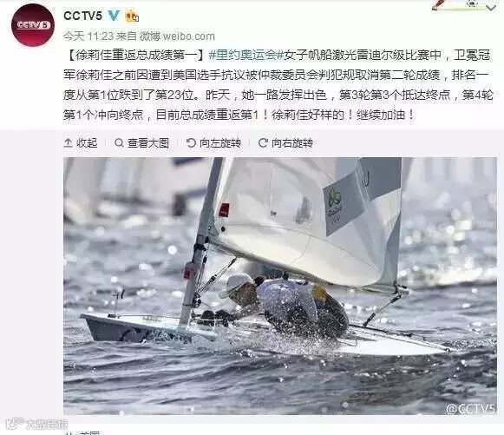The image size is (504, 435).
Task: Rotate the photo left with 向左旋转
Action: tap(213, 143)
